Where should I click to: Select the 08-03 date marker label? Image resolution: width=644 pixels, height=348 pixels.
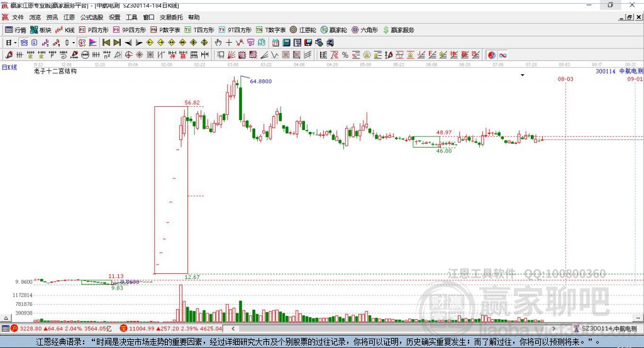(x=565, y=79)
